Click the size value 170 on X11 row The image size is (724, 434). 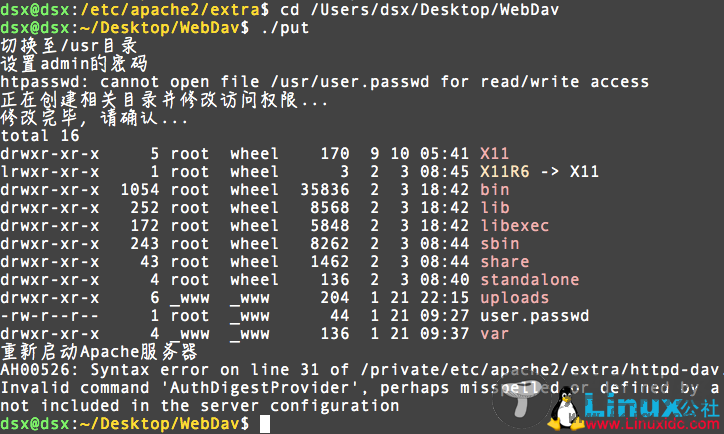coord(335,153)
